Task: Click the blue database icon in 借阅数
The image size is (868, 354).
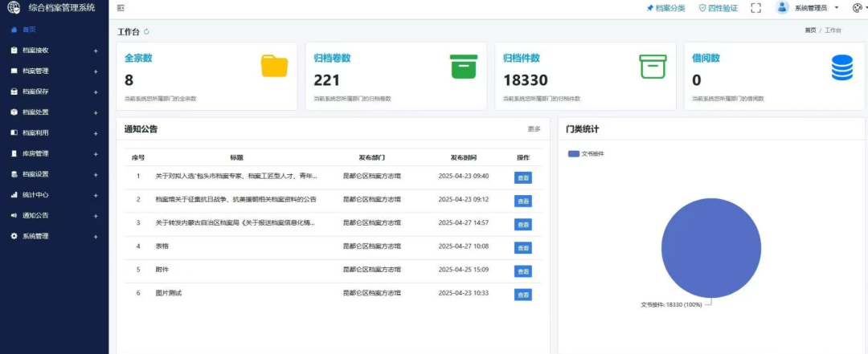Action: point(842,67)
